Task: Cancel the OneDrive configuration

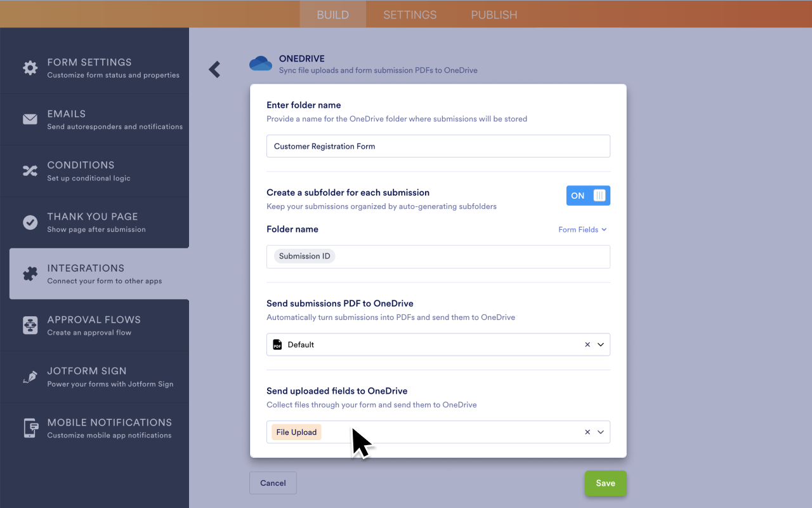Action: point(273,483)
